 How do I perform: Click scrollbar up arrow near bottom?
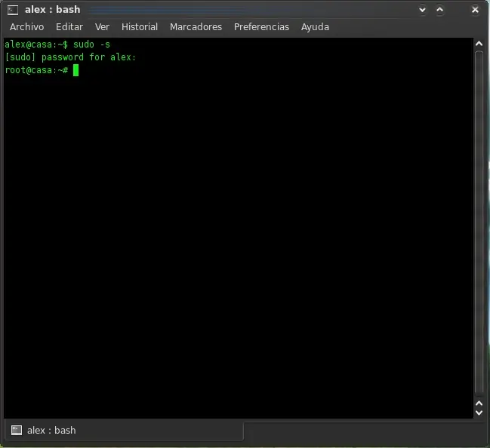pyautogui.click(x=479, y=404)
